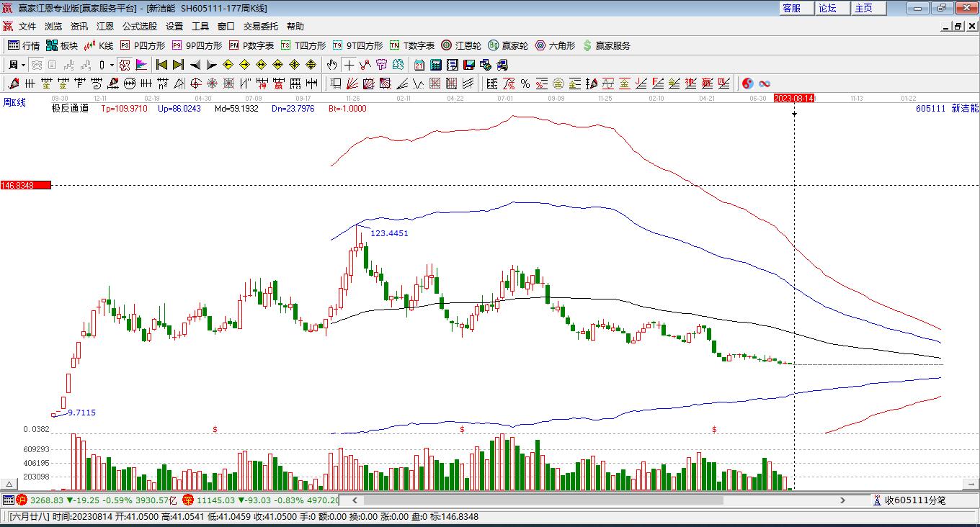Open the 行情 market quotes view
Screen dimensions: 980x527
click(24, 45)
